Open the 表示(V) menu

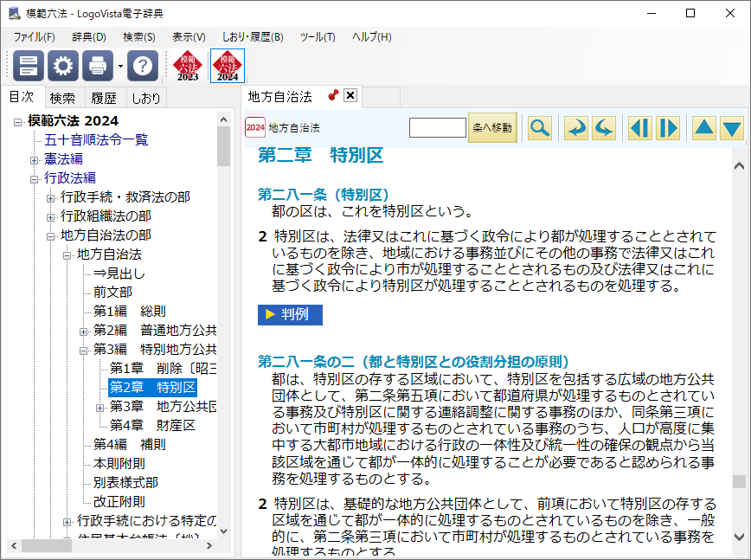coord(189,37)
